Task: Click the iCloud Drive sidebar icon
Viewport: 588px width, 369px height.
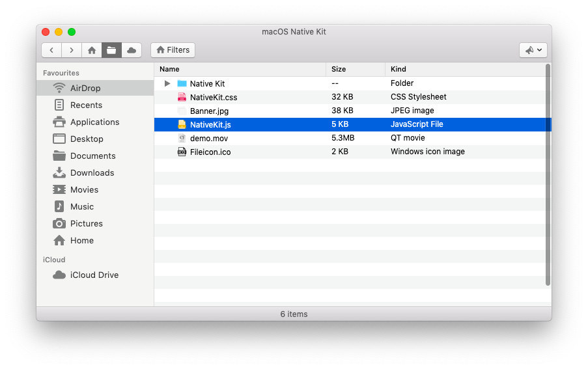Action: pos(59,275)
